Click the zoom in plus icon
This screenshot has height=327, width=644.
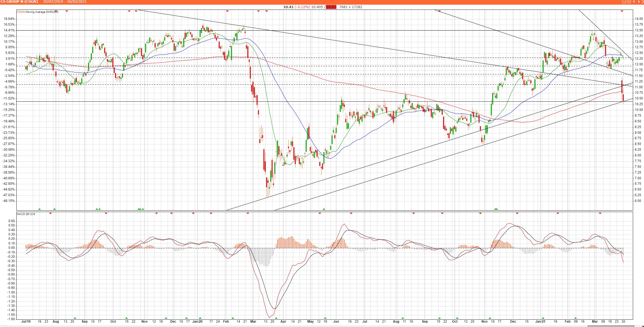click(629, 2)
